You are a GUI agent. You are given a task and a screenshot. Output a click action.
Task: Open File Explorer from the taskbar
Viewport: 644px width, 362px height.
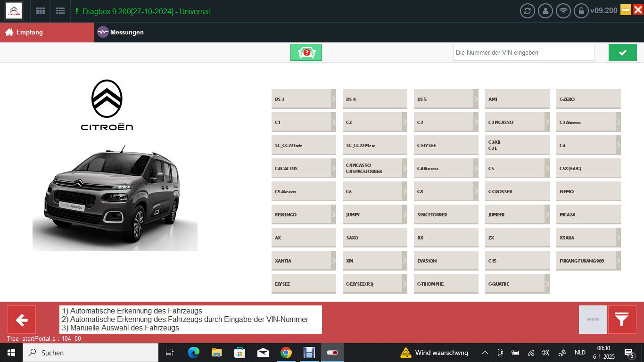(x=216, y=353)
